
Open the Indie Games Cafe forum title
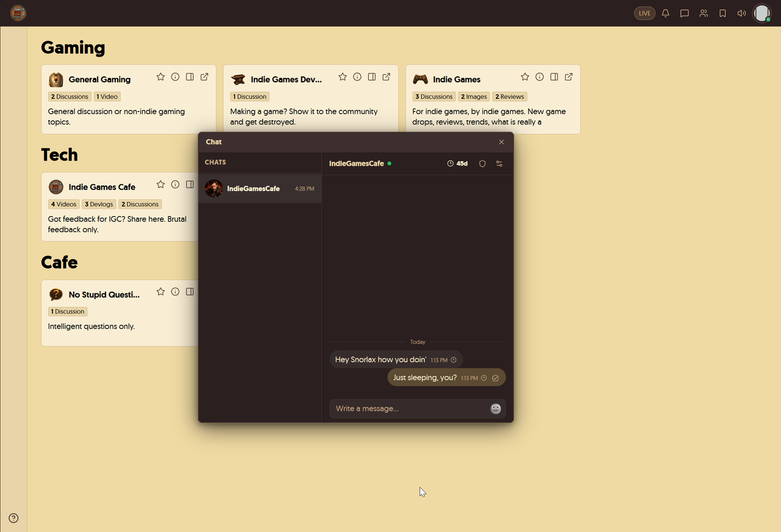(102, 187)
